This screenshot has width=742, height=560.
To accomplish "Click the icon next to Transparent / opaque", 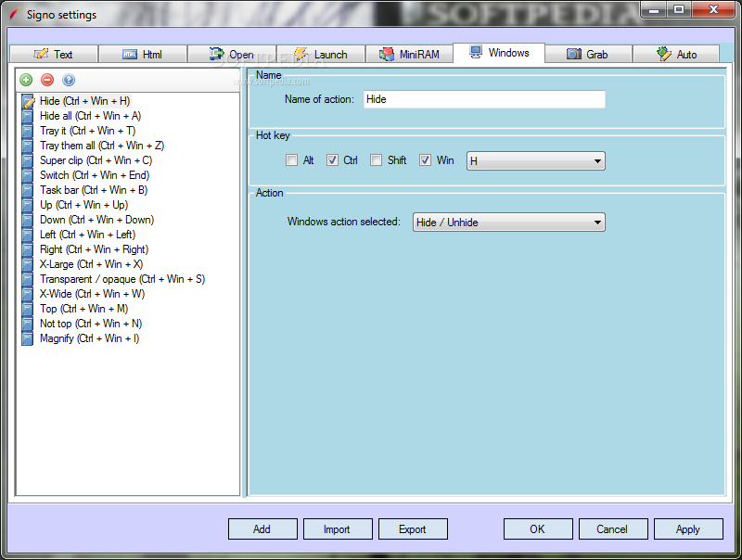I will click(x=28, y=279).
